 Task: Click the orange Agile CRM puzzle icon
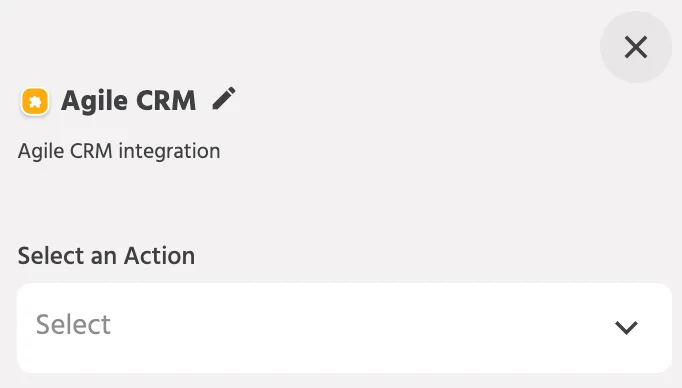click(x=35, y=101)
